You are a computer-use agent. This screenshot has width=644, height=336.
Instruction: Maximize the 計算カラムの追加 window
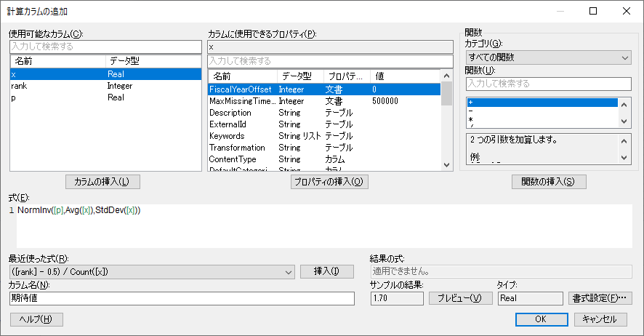593,11
